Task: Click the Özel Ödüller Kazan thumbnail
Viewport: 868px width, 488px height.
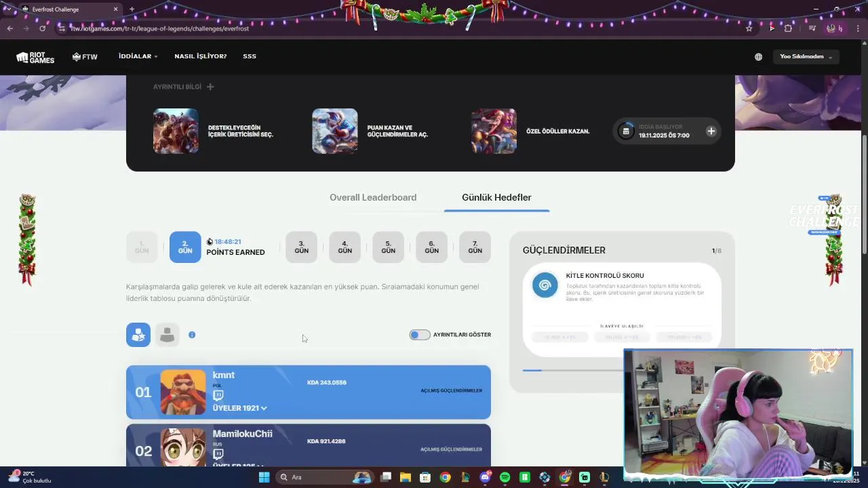Action: 494,131
